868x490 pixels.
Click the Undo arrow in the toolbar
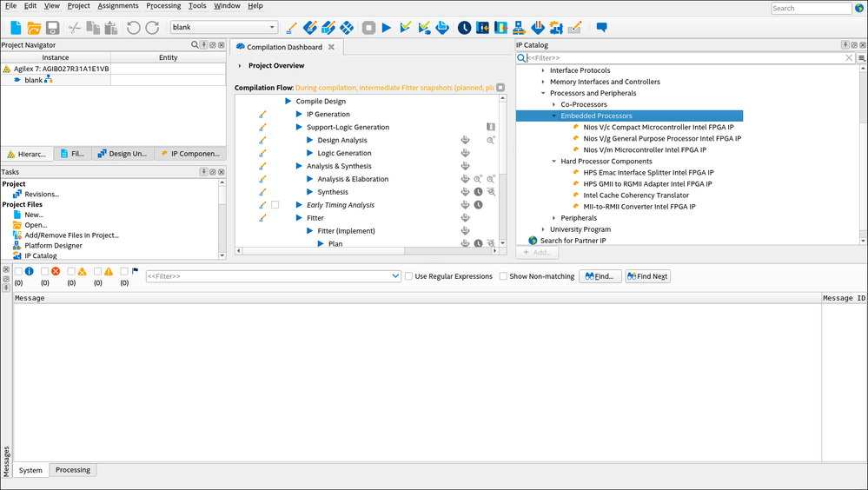(133, 28)
